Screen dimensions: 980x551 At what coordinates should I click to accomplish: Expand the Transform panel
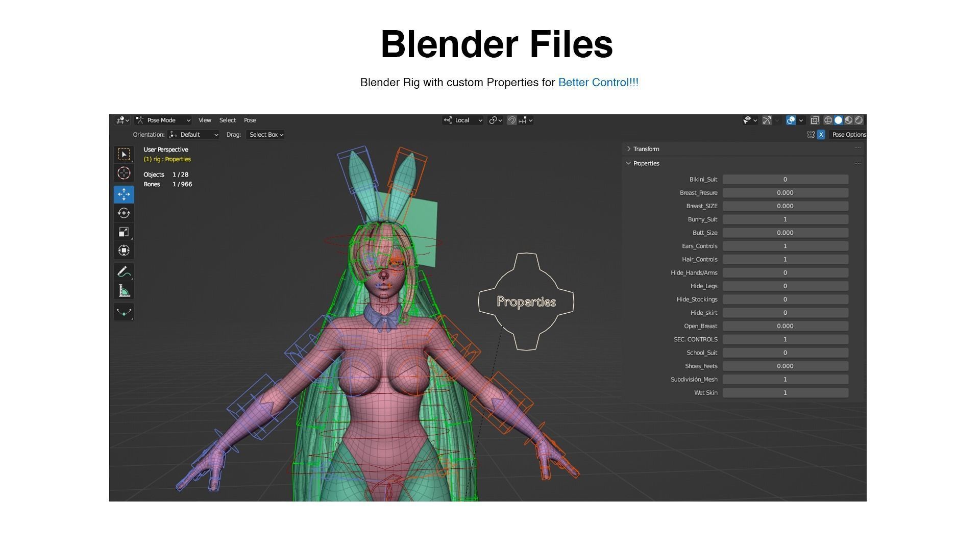pyautogui.click(x=646, y=149)
